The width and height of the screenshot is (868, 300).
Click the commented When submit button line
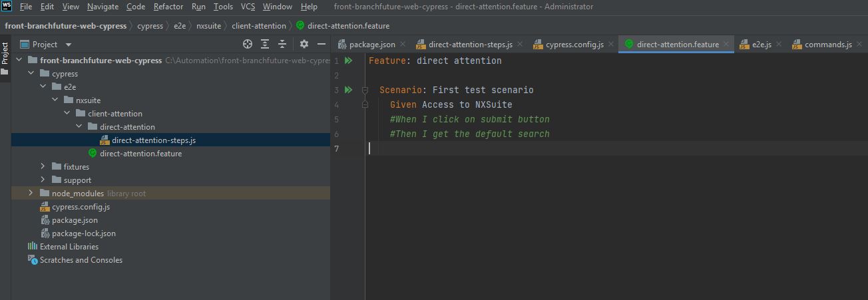tap(470, 119)
